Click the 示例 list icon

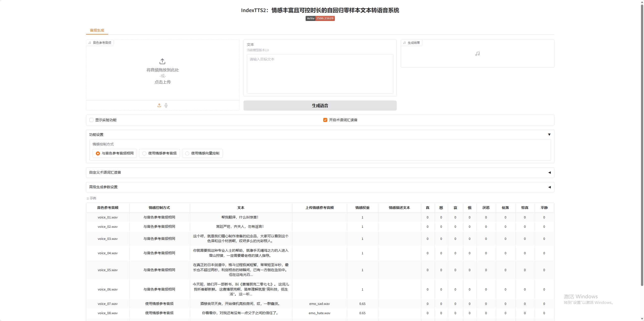88,199
